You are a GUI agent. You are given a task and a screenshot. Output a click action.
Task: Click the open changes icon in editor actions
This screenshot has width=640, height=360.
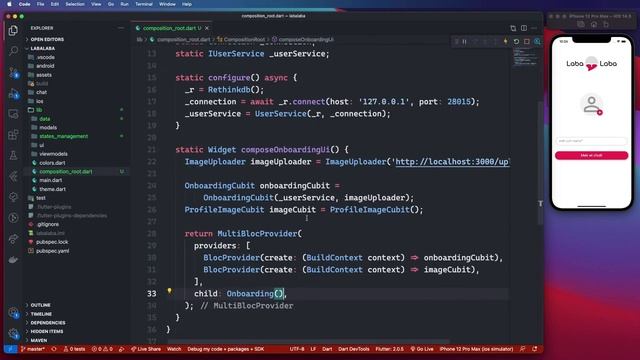click(513, 28)
